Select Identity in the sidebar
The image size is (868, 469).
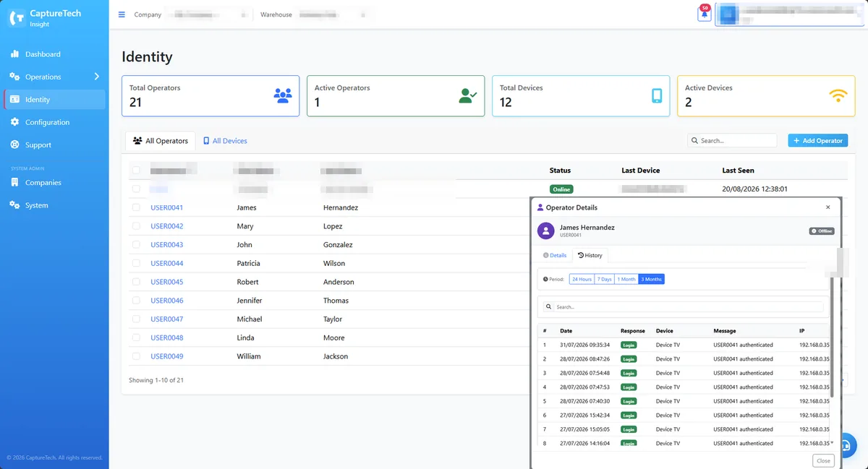pos(54,100)
